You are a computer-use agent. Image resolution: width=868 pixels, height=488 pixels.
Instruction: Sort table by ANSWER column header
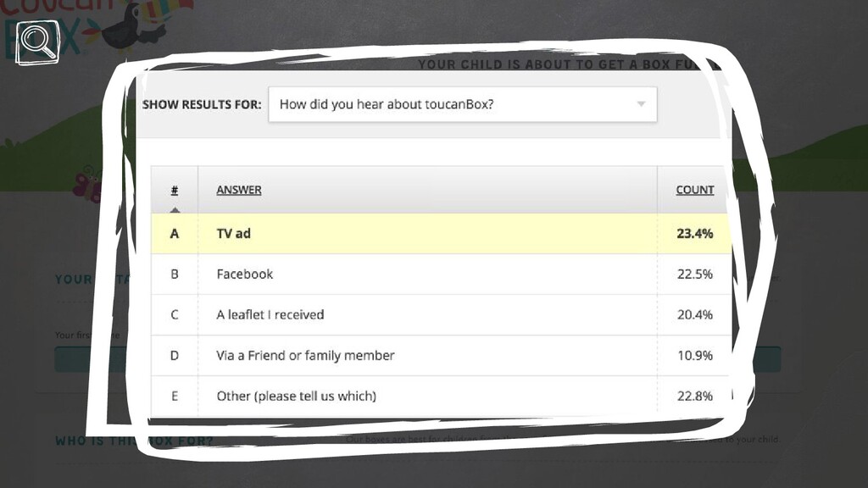238,190
